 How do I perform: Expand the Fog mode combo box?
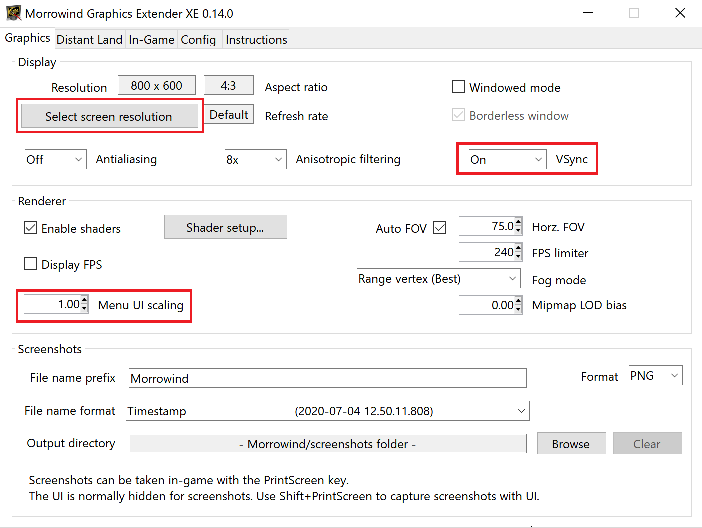[x=439, y=279]
